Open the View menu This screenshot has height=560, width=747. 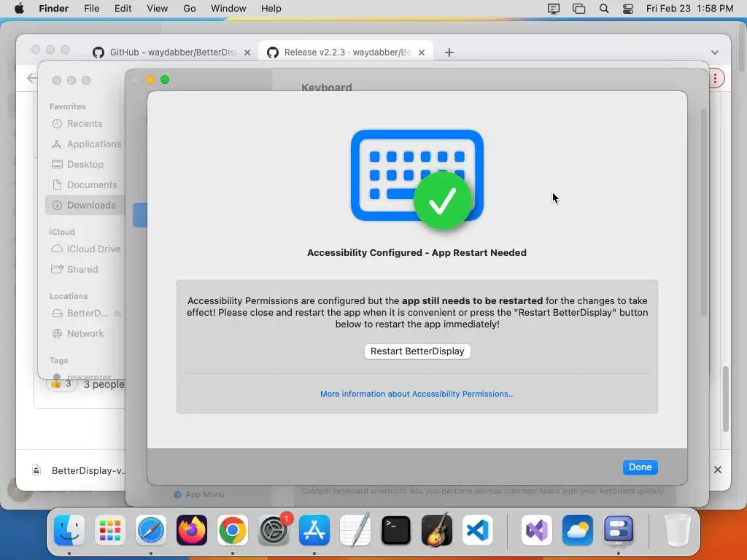[158, 9]
